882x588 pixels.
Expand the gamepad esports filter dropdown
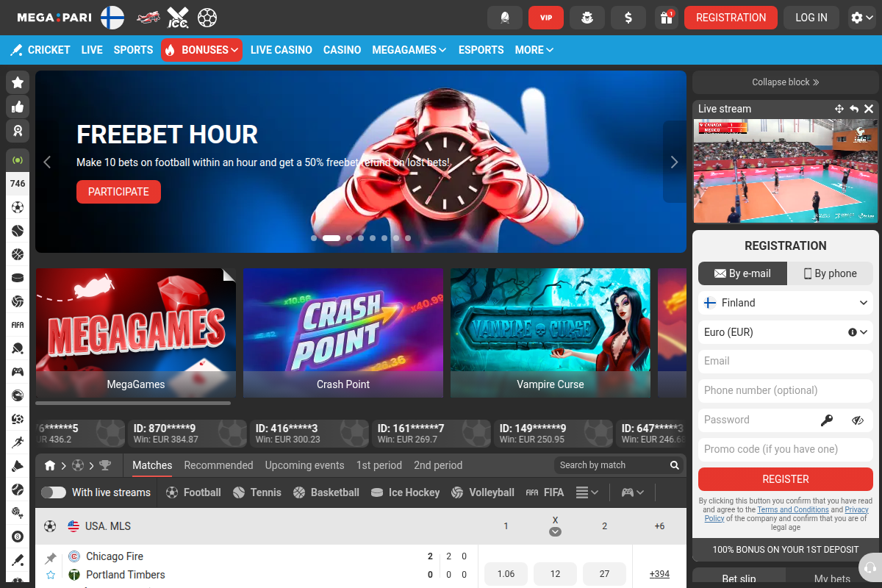632,492
